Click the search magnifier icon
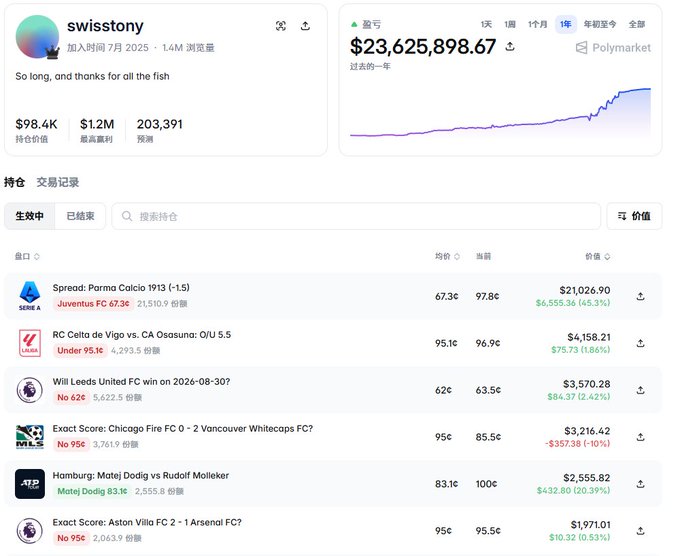 [x=127, y=216]
